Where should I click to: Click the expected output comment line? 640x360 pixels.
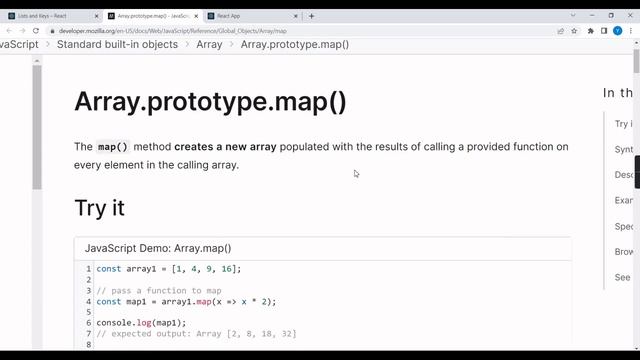tap(196, 333)
